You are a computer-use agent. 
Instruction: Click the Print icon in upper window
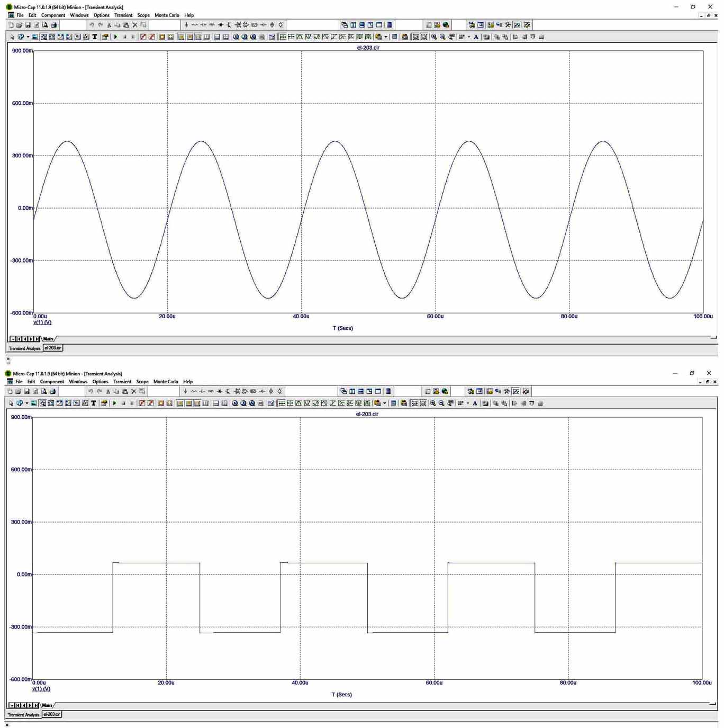pyautogui.click(x=53, y=25)
